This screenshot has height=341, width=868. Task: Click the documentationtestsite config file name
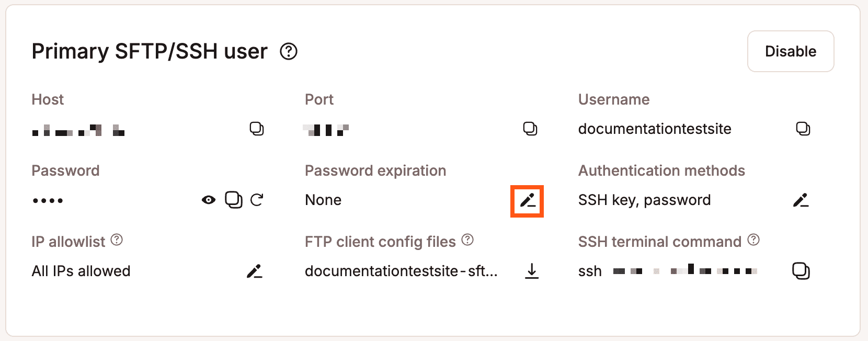[401, 271]
